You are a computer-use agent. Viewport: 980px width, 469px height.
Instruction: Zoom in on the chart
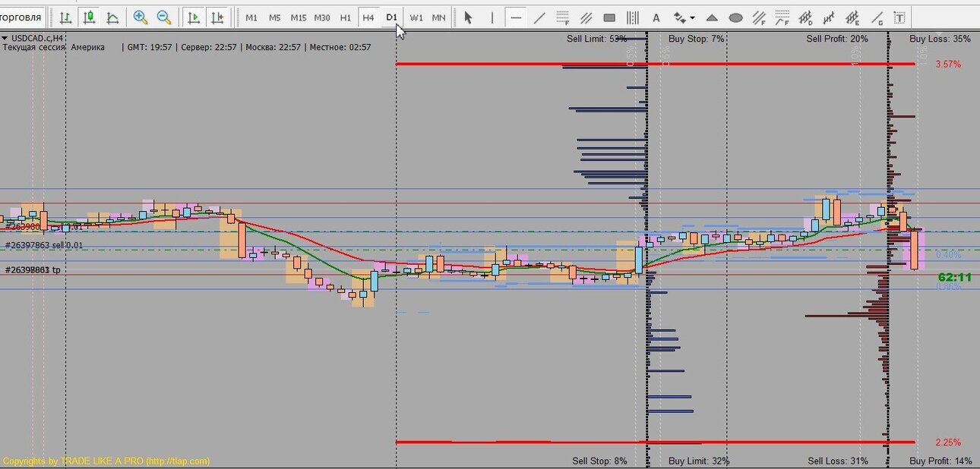[x=140, y=17]
